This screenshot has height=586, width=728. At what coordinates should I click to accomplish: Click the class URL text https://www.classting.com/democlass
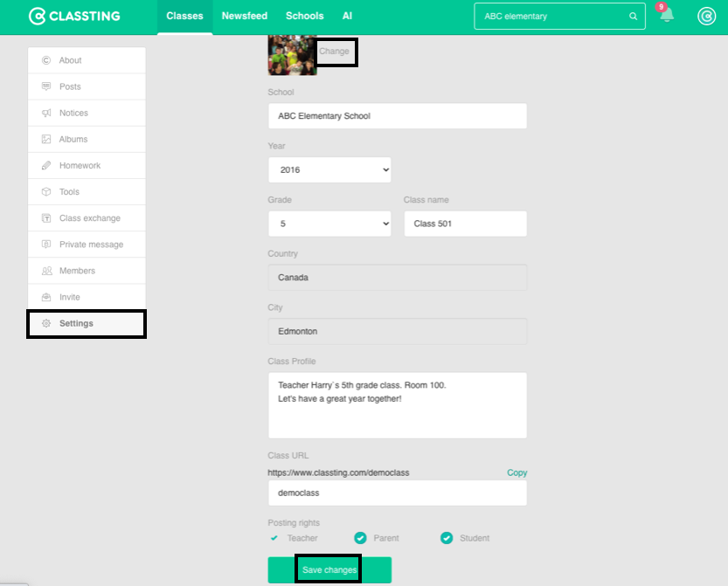[x=338, y=472]
